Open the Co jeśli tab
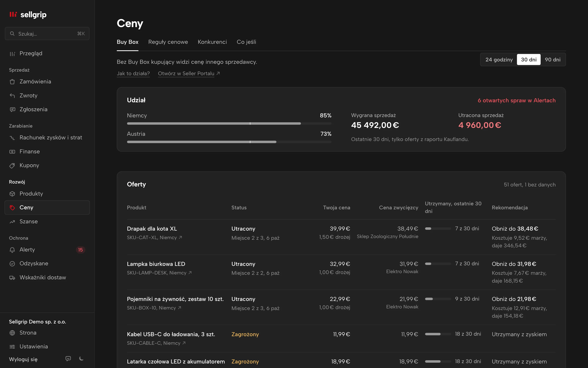The height and width of the screenshot is (368, 588). coord(246,42)
